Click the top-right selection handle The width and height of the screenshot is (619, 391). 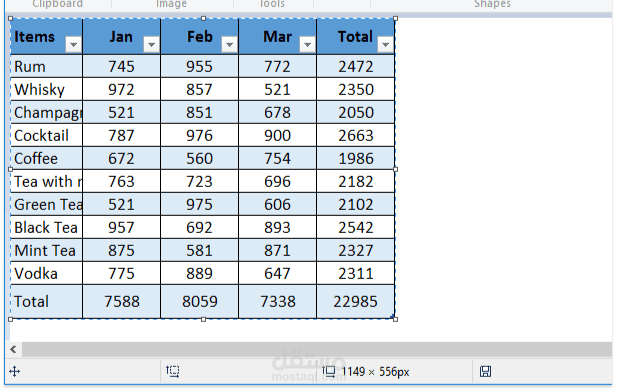pos(396,19)
